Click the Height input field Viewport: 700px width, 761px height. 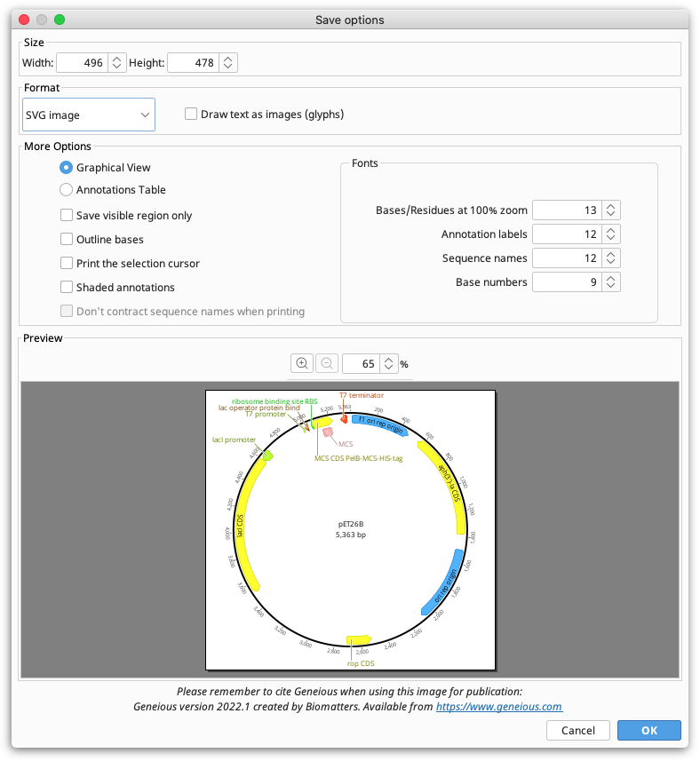[193, 63]
